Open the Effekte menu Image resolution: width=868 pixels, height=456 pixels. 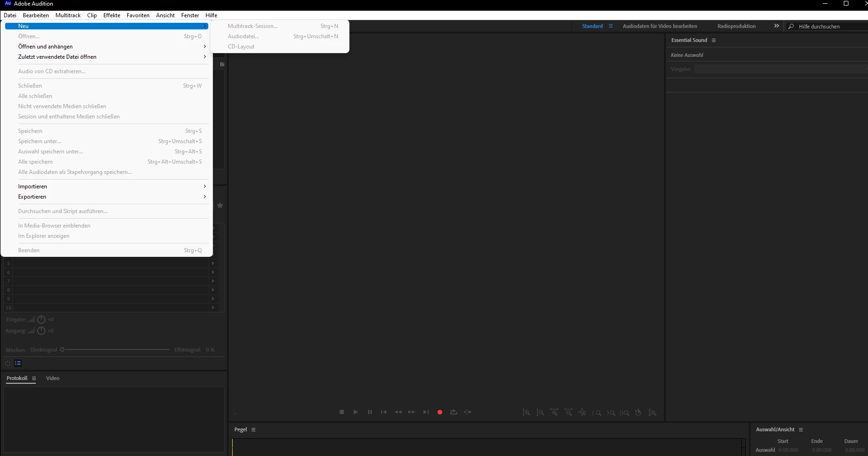(x=112, y=15)
